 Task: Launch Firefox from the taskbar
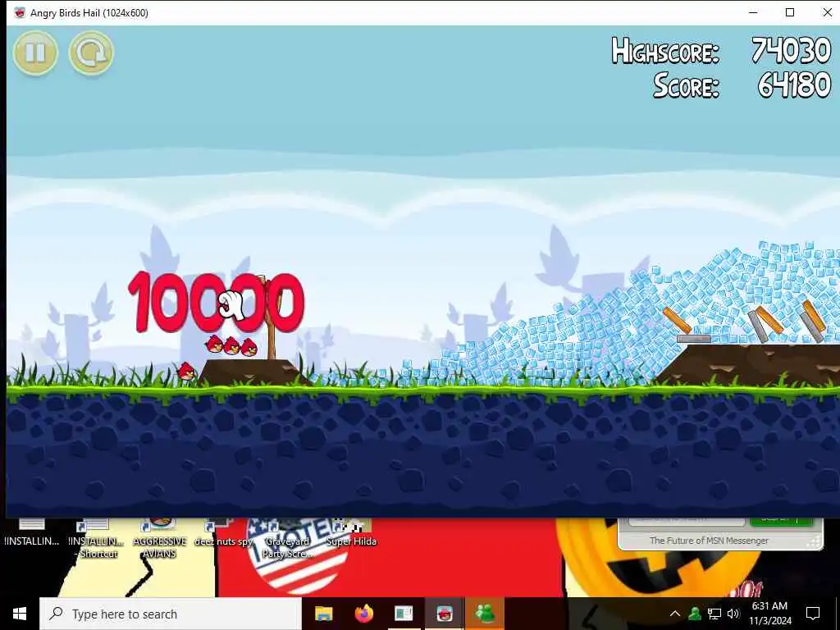pyautogui.click(x=363, y=614)
